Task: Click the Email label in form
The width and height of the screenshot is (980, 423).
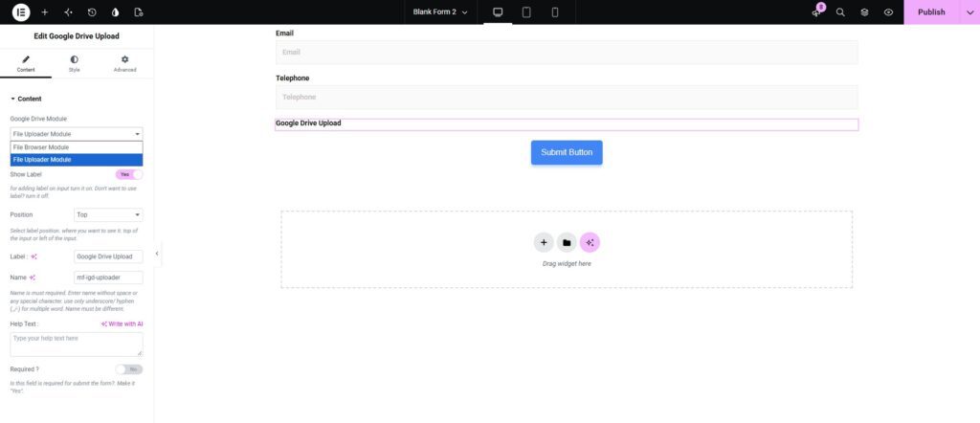Action: point(284,33)
